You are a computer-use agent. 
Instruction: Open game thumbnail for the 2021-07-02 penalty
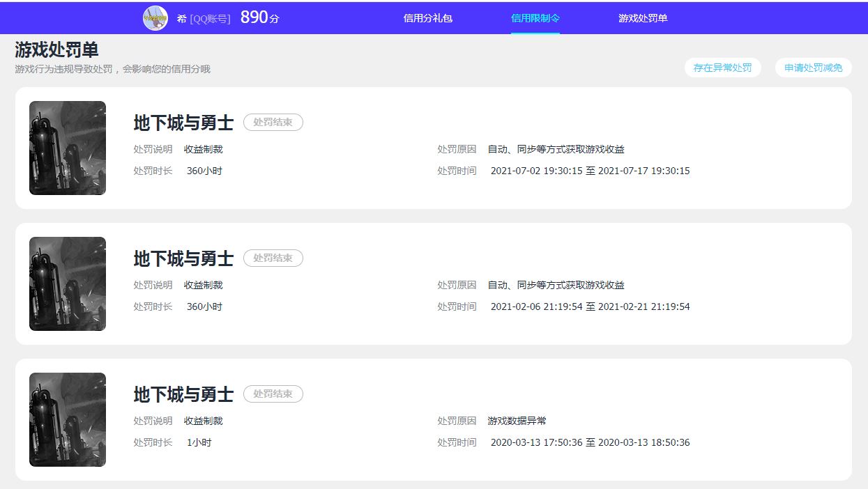(x=68, y=148)
